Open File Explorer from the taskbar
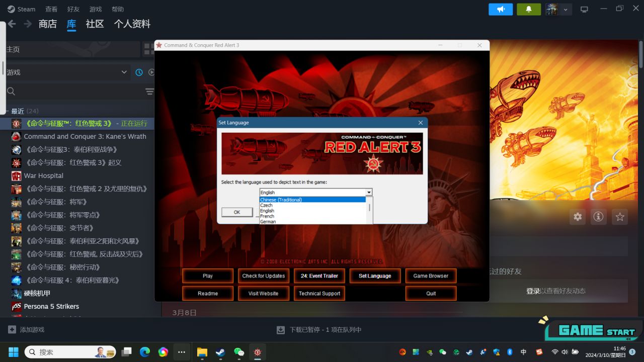 202,352
